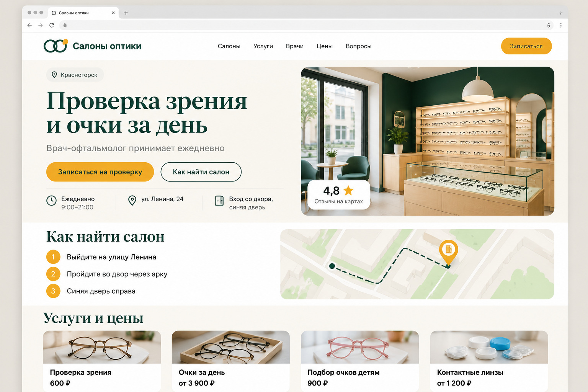Click Записаться на проверку button

[100, 172]
